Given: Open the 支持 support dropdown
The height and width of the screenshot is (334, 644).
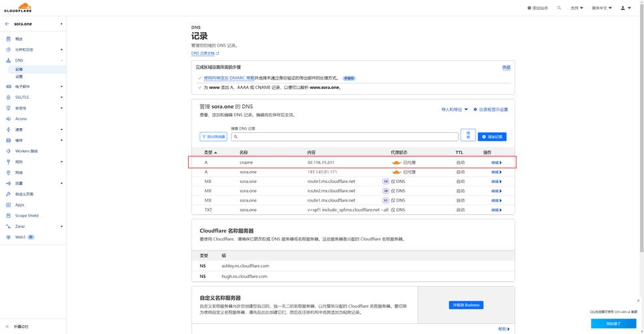Looking at the screenshot, I should (577, 8).
